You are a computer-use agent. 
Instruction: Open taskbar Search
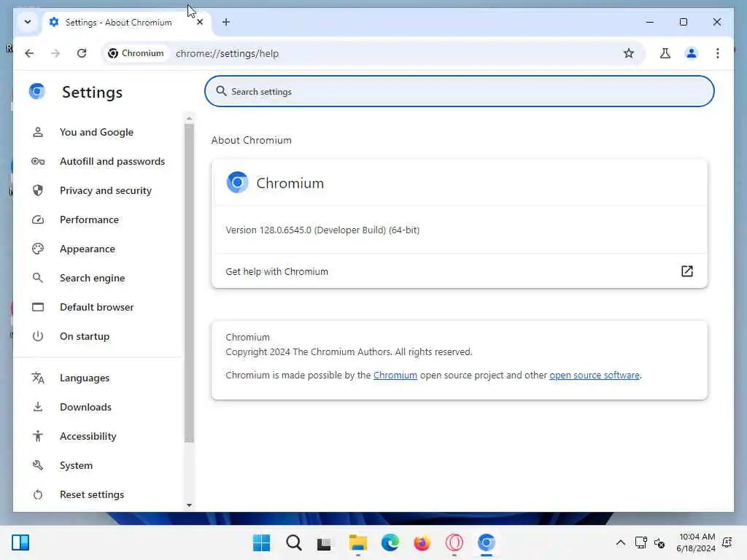[x=293, y=542]
